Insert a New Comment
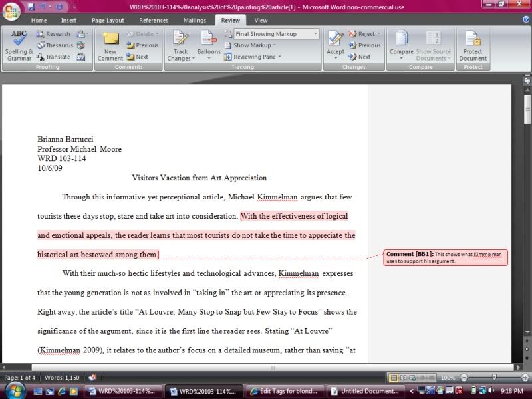 click(110, 46)
